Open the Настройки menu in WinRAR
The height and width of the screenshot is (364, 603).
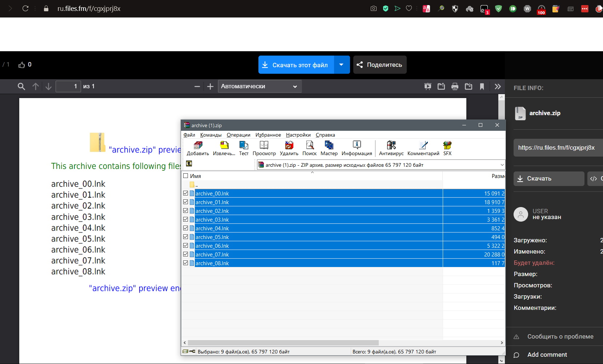click(298, 135)
